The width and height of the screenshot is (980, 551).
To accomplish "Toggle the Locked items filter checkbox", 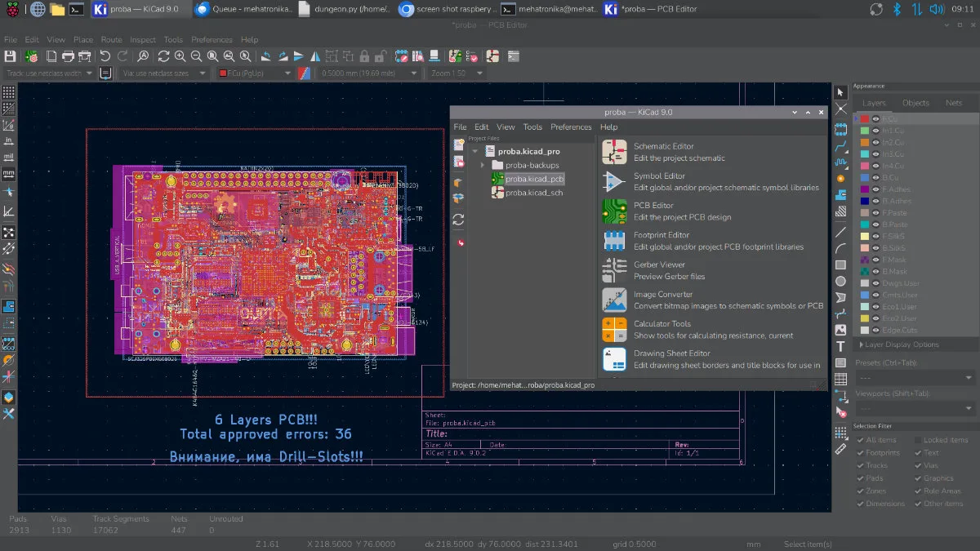I will pyautogui.click(x=918, y=440).
